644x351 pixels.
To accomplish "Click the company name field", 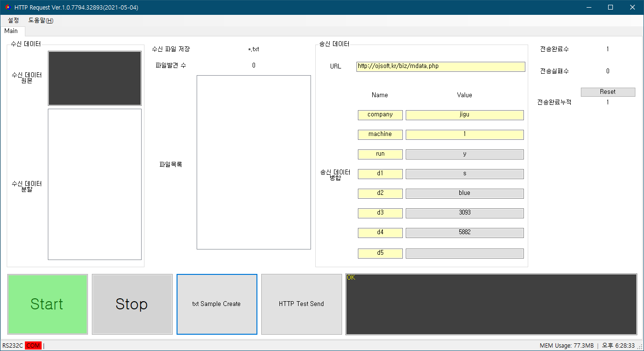I will click(380, 115).
